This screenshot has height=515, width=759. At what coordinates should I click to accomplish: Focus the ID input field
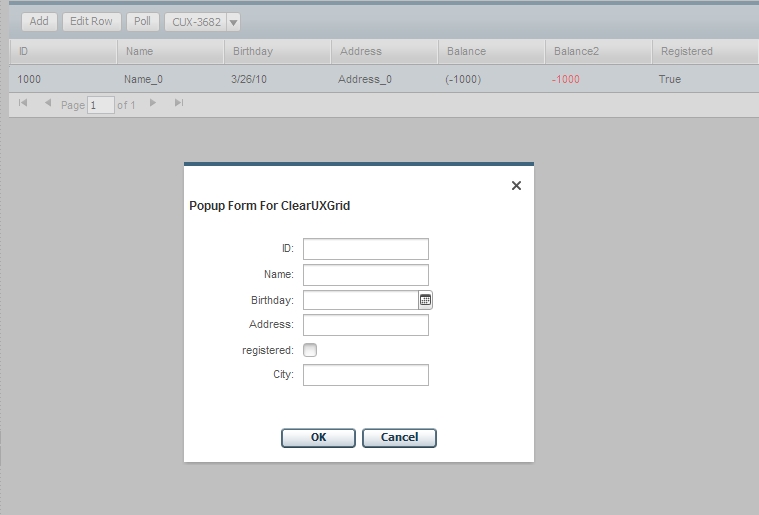pos(365,249)
